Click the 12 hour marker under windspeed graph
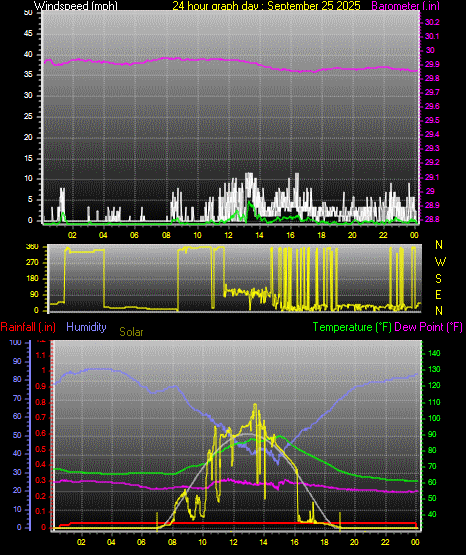 (229, 235)
